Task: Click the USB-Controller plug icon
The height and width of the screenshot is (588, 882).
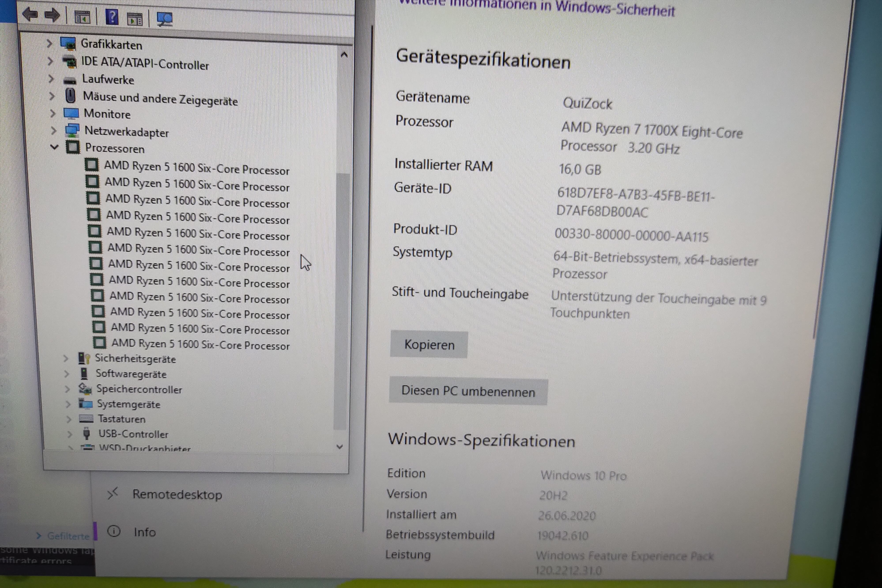Action: tap(87, 433)
